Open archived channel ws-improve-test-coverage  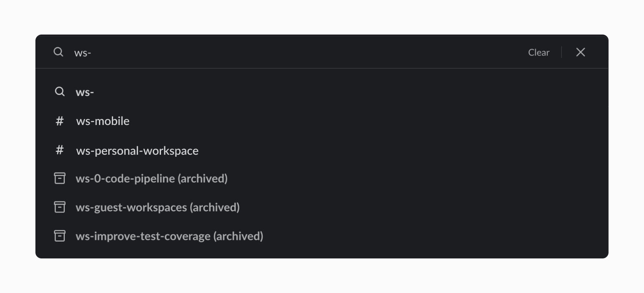(322, 236)
